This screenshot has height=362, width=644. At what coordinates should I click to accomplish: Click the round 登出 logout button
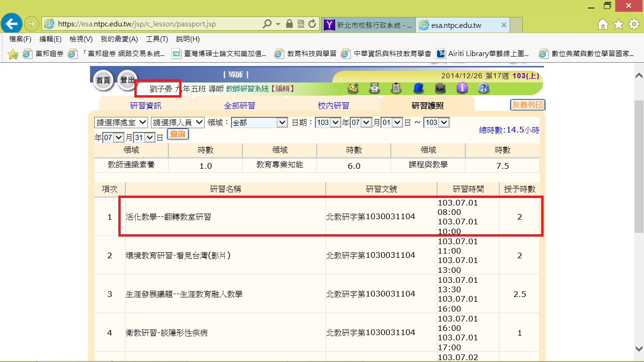(x=127, y=80)
